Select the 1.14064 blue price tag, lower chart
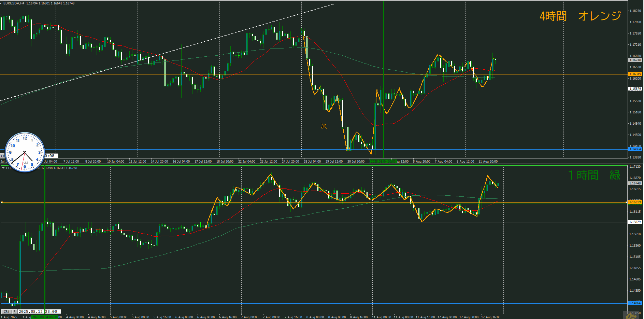Viewport: 644px width, 319px height. tap(635, 303)
